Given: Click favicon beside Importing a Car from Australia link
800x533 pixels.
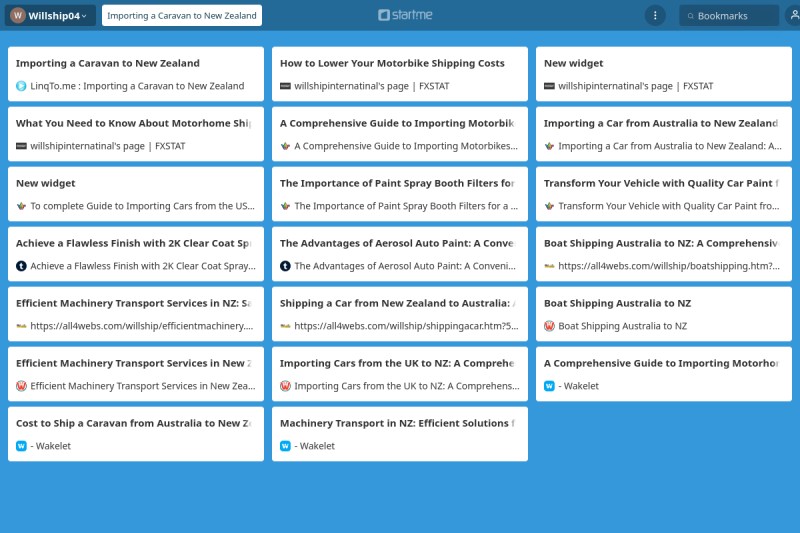Looking at the screenshot, I should tap(549, 146).
